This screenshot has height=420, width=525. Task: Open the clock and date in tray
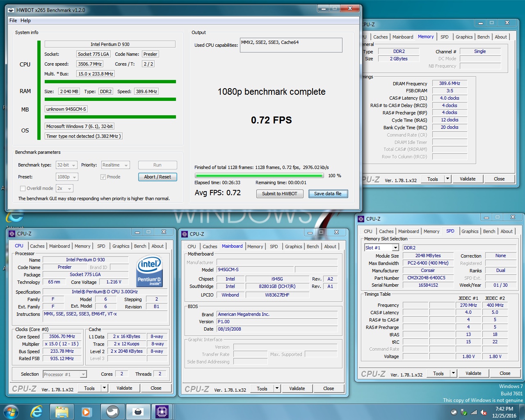pyautogui.click(x=504, y=412)
